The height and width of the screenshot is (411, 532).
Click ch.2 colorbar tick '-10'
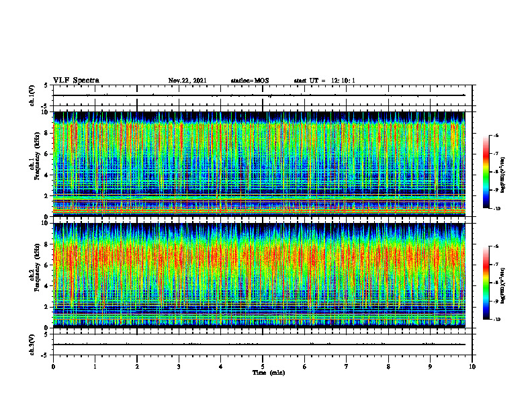[496, 320]
